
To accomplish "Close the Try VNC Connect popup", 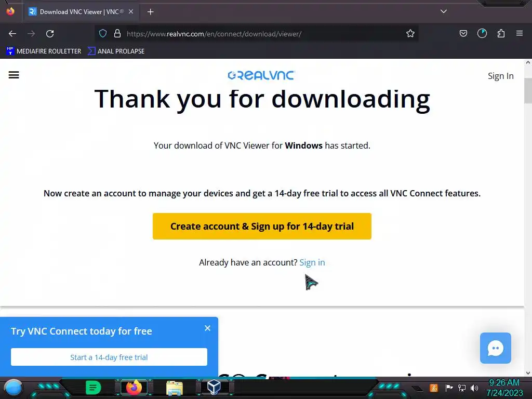I will tap(208, 328).
